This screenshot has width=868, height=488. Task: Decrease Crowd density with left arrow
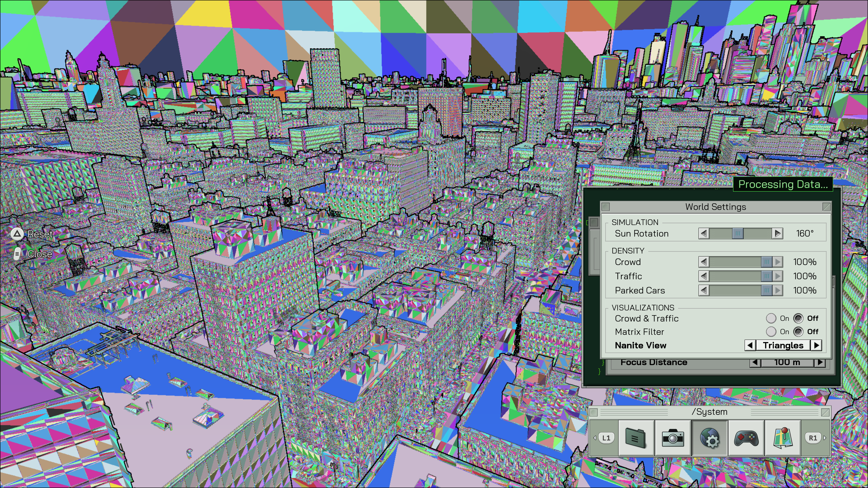tap(704, 262)
